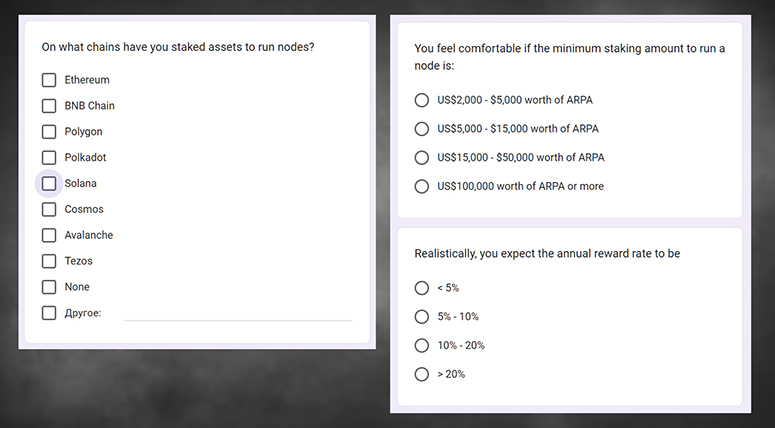Select the Polygon checkbox
Screen dimensions: 775x428
point(49,132)
